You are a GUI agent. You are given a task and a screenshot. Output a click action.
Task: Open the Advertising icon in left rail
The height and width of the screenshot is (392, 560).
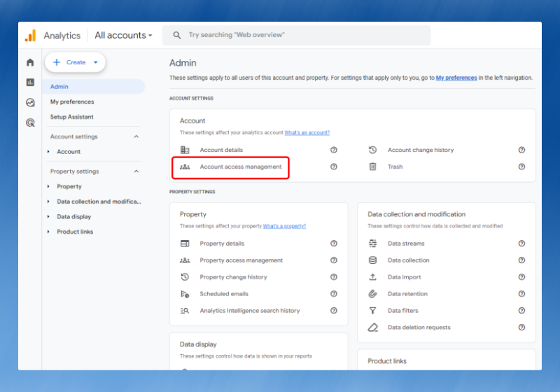30,122
